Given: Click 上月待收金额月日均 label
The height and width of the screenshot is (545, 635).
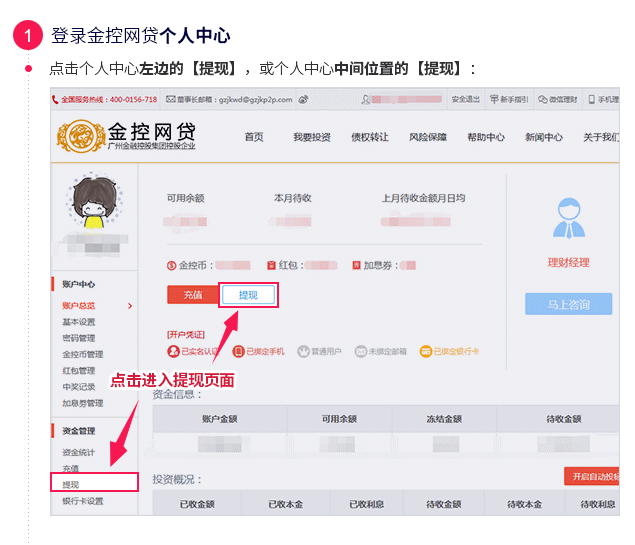Looking at the screenshot, I should [424, 198].
